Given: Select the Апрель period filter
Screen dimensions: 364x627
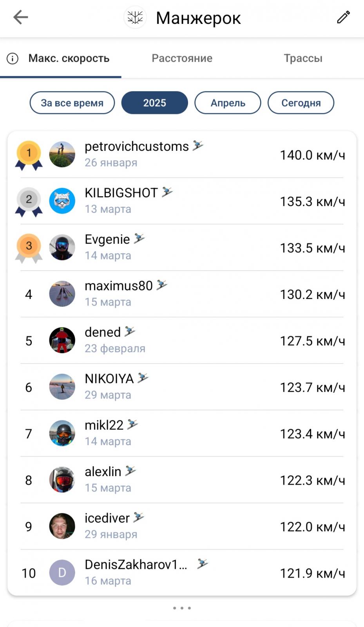Looking at the screenshot, I should point(228,103).
